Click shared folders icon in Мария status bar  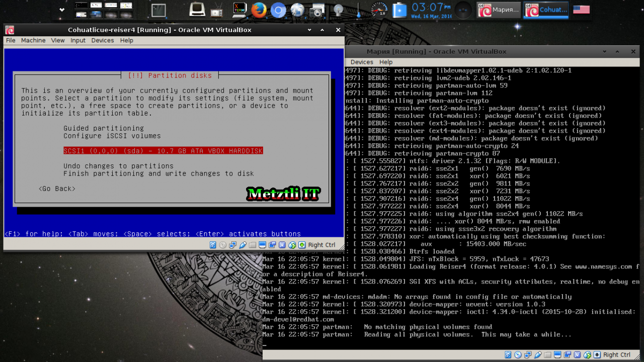pyautogui.click(x=548, y=355)
